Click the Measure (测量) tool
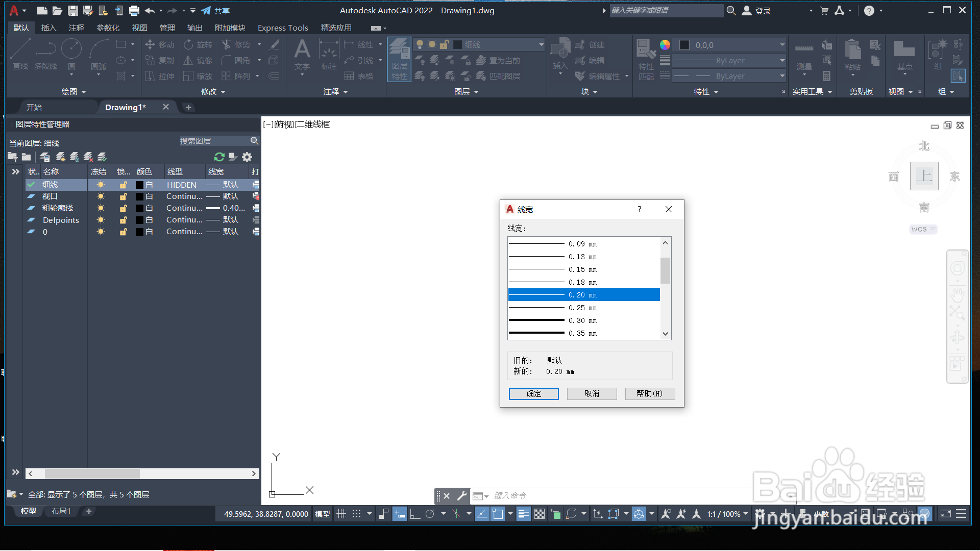This screenshot has height=551, width=980. coord(804,55)
